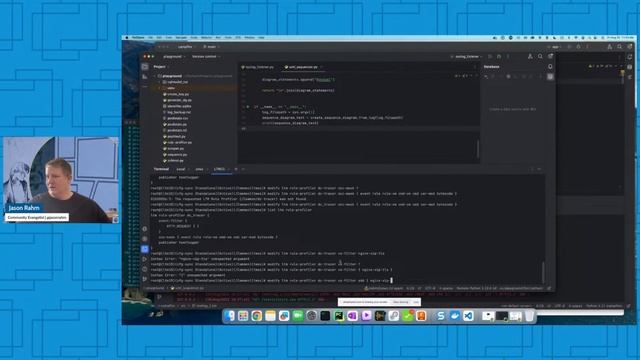Open the terminal tab options dropdown arrow

point(243,169)
